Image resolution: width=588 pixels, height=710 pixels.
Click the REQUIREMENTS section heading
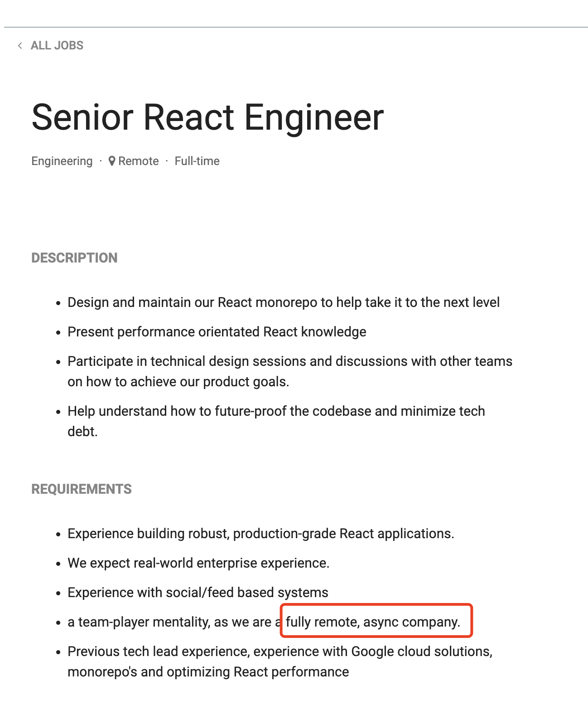point(82,489)
